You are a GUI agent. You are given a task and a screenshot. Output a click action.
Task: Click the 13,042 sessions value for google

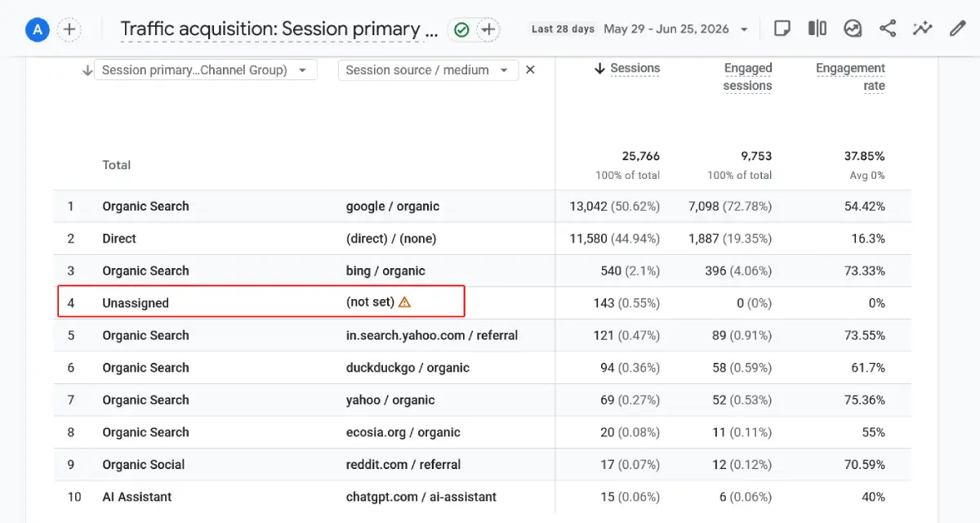589,207
